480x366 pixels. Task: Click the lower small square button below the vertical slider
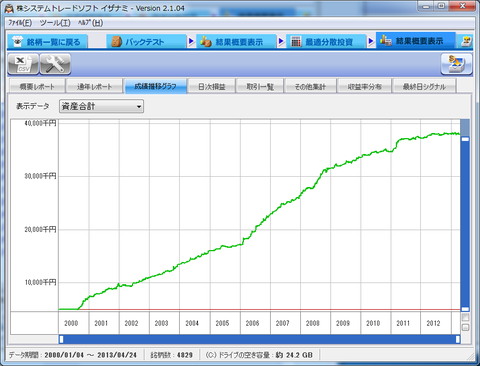point(465,327)
